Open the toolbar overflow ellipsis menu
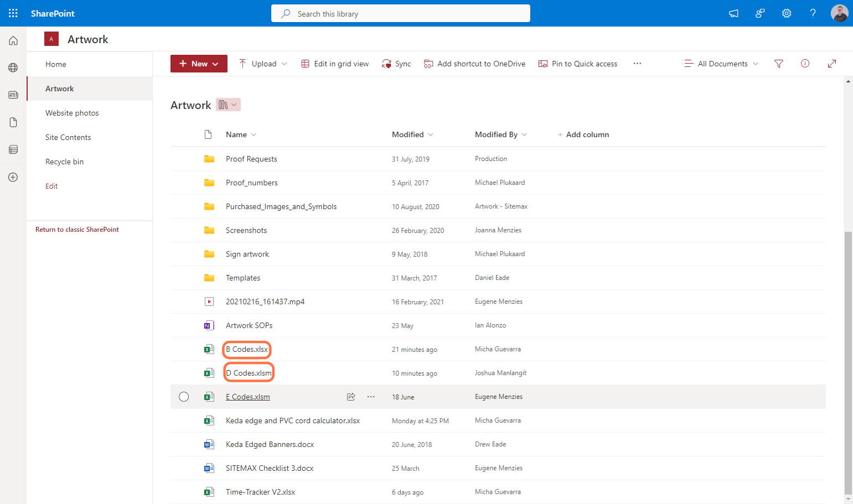This screenshot has height=504, width=853. 638,64
